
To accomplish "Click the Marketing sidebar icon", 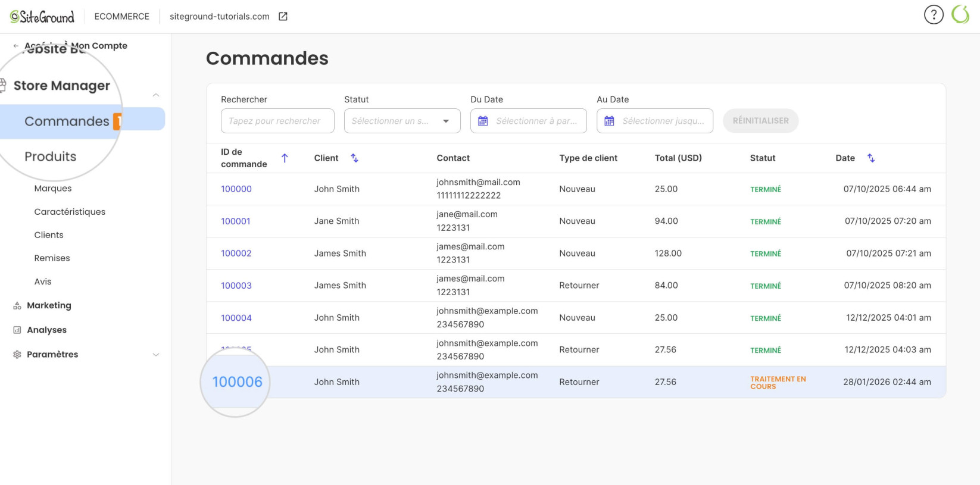I will point(17,306).
